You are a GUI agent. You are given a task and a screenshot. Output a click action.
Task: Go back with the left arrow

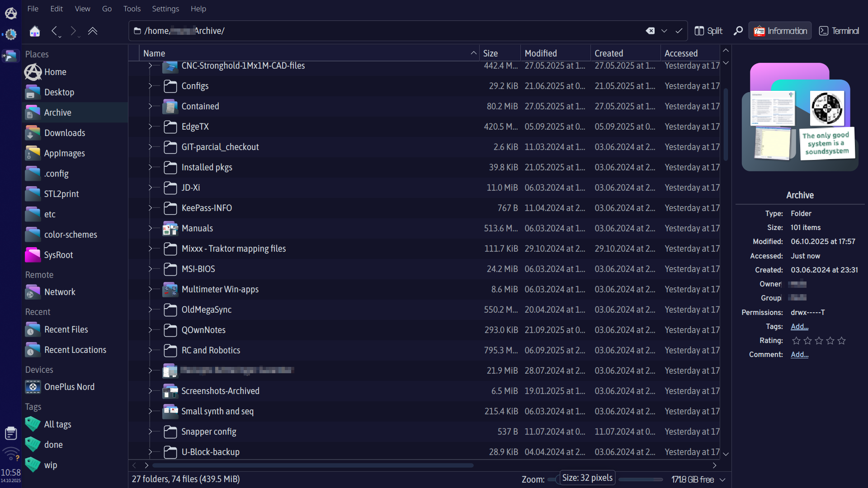click(x=54, y=31)
